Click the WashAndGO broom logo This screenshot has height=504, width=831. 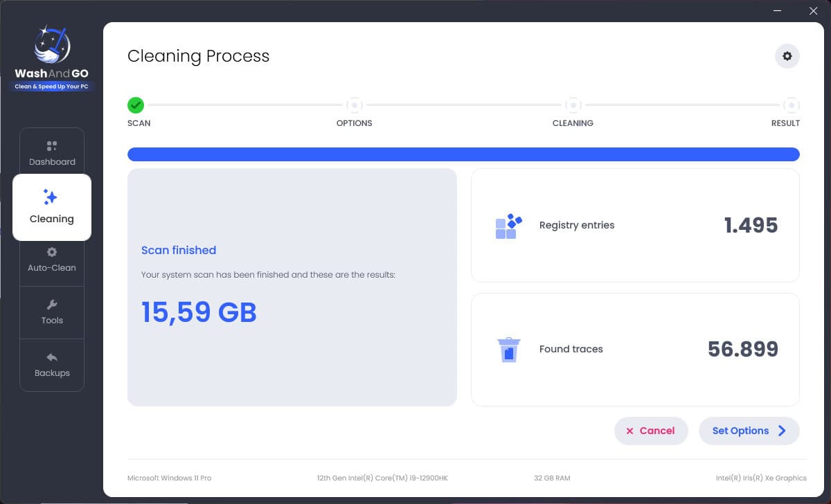coord(51,46)
